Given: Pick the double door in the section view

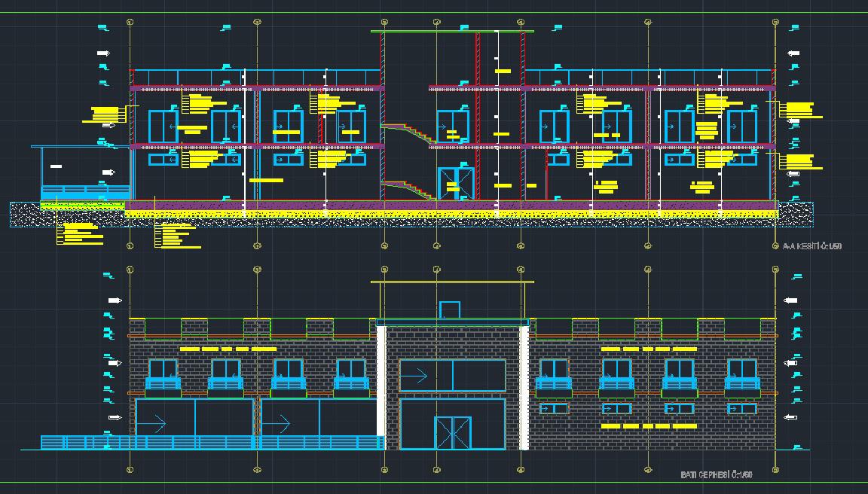Looking at the screenshot, I should click(x=457, y=184).
